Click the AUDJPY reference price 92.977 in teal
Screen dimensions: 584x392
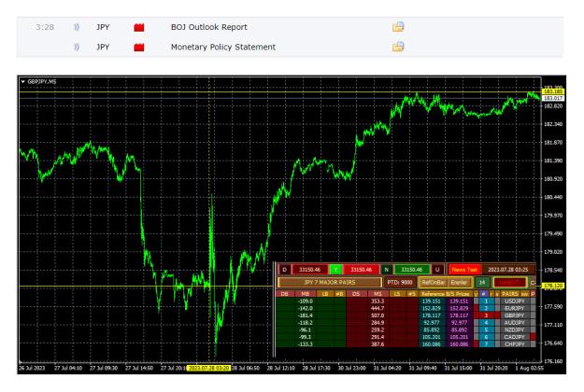[432, 323]
